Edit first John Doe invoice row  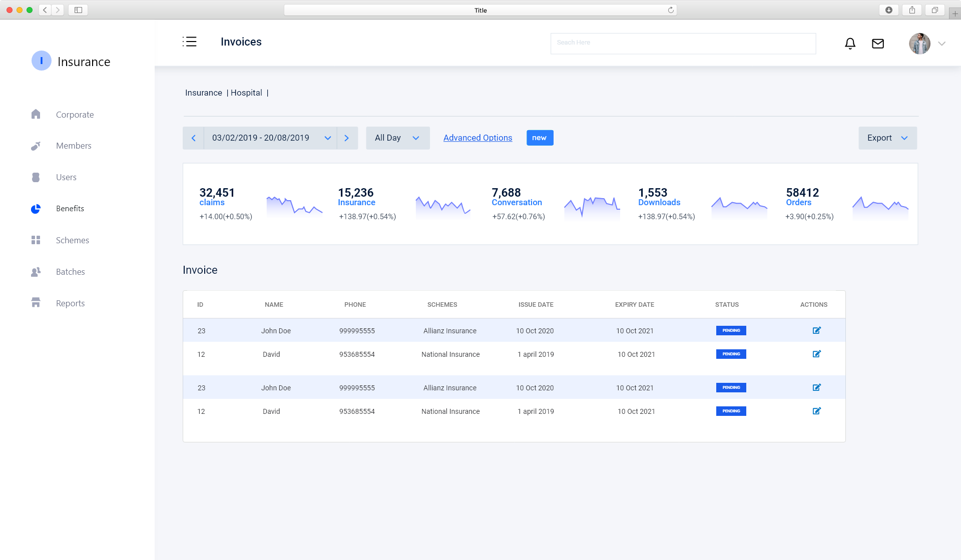click(816, 330)
